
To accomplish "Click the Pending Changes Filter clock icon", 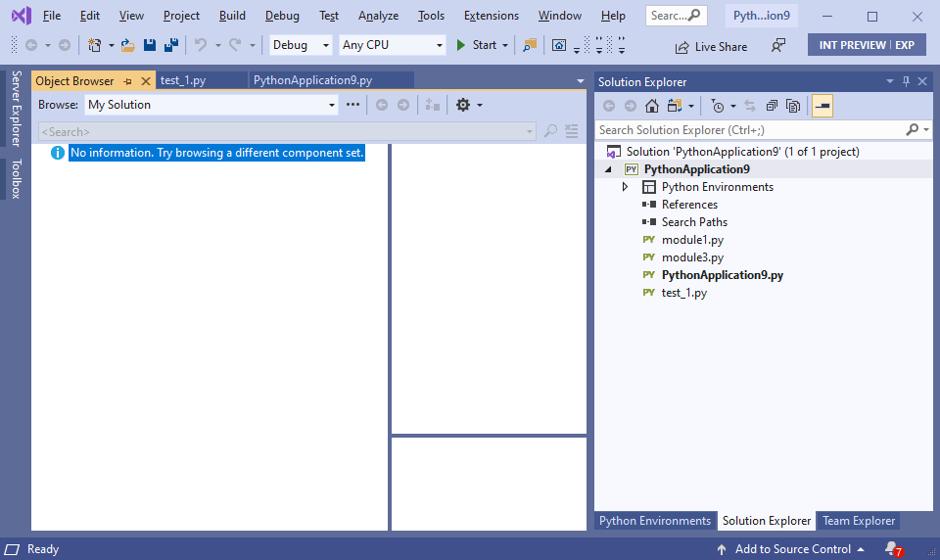I will tap(718, 106).
